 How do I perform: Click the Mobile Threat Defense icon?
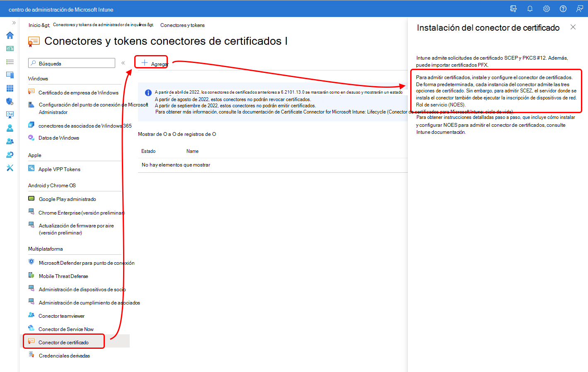point(31,275)
